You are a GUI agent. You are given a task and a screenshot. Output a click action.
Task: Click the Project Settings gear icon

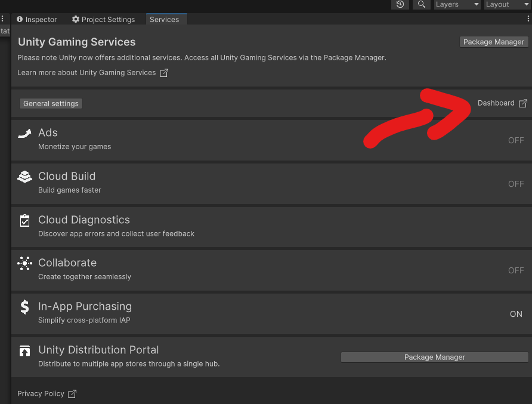click(75, 19)
